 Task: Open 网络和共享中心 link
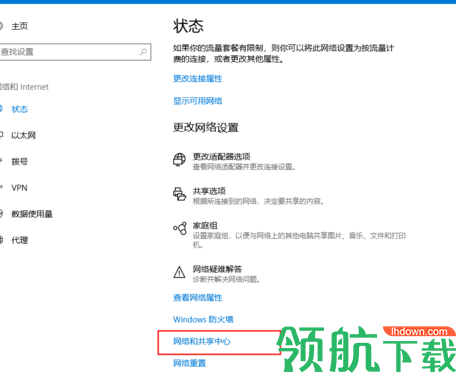tap(202, 341)
